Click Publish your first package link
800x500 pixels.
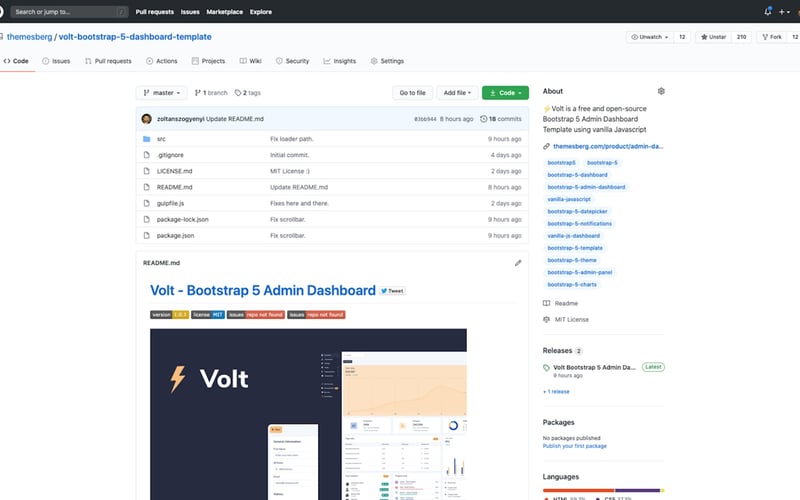(574, 446)
